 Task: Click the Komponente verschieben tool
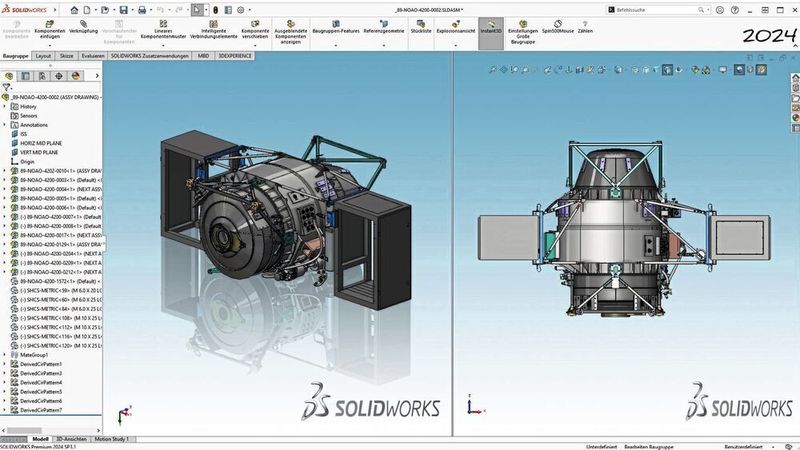coord(255,27)
